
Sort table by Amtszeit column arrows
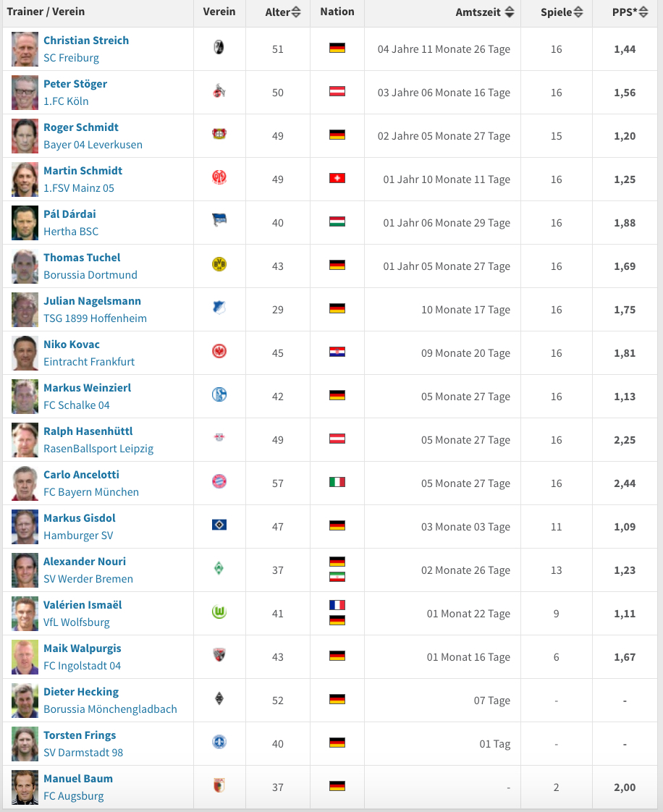pos(510,12)
